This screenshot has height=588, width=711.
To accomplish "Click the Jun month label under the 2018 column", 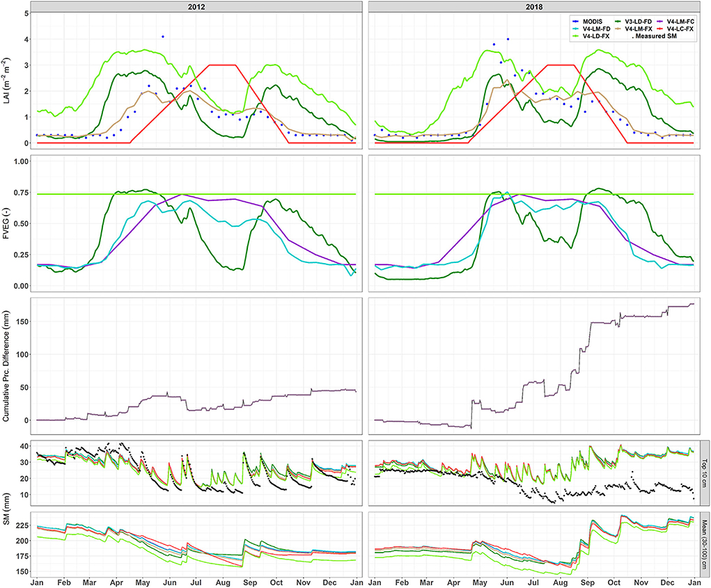I will tap(507, 582).
